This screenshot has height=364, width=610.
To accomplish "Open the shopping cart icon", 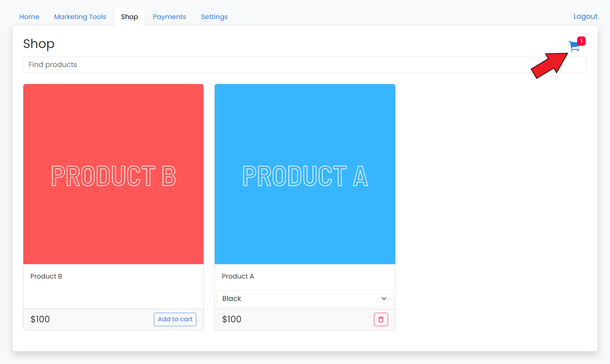I will point(574,46).
